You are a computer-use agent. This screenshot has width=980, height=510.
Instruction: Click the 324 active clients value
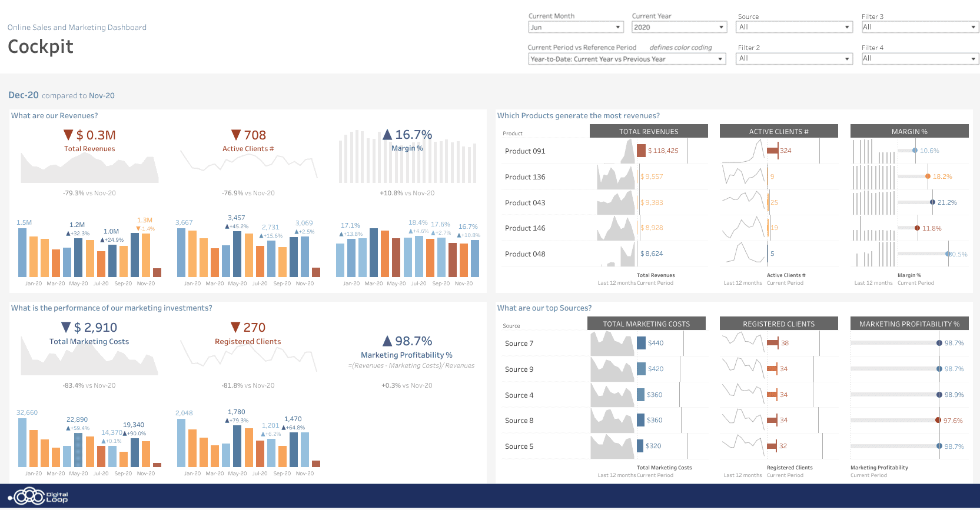click(x=786, y=151)
